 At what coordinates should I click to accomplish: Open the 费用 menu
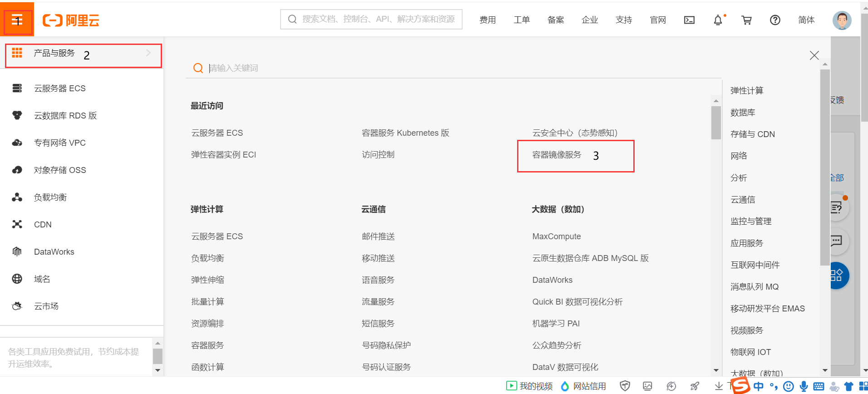(x=488, y=20)
